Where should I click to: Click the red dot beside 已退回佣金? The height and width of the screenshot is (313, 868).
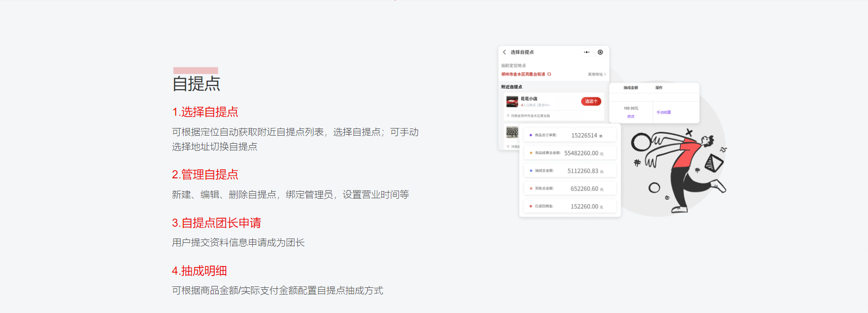click(531, 206)
